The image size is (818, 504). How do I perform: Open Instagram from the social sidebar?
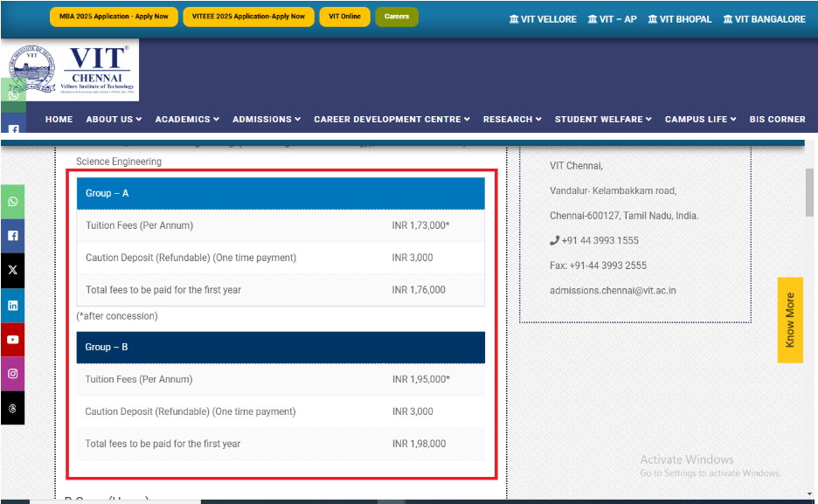pos(12,373)
